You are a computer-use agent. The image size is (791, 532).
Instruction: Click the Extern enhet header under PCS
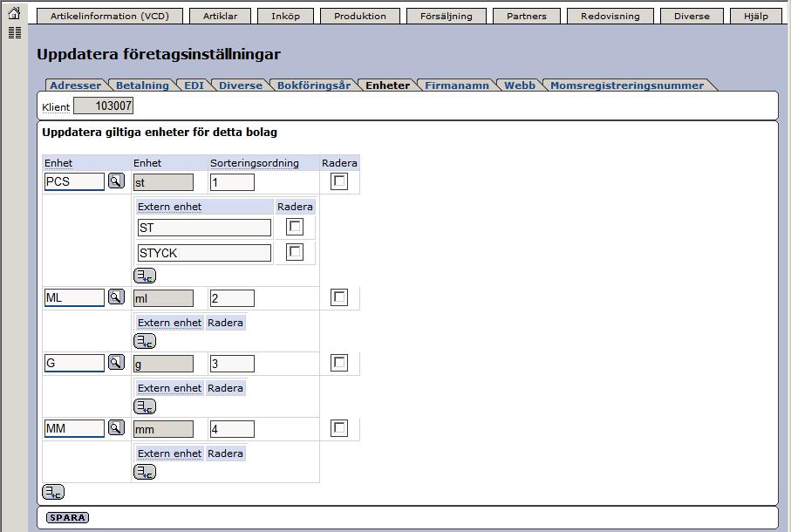[x=169, y=207]
